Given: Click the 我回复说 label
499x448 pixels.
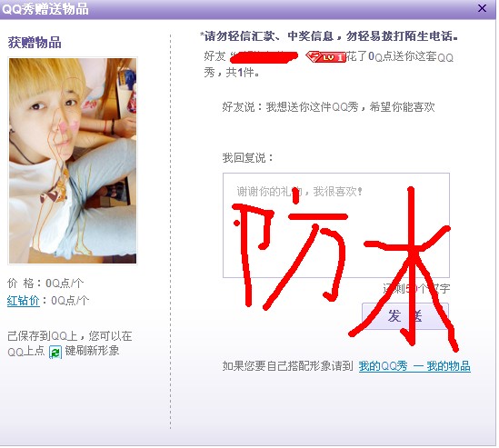Looking at the screenshot, I should (x=247, y=157).
